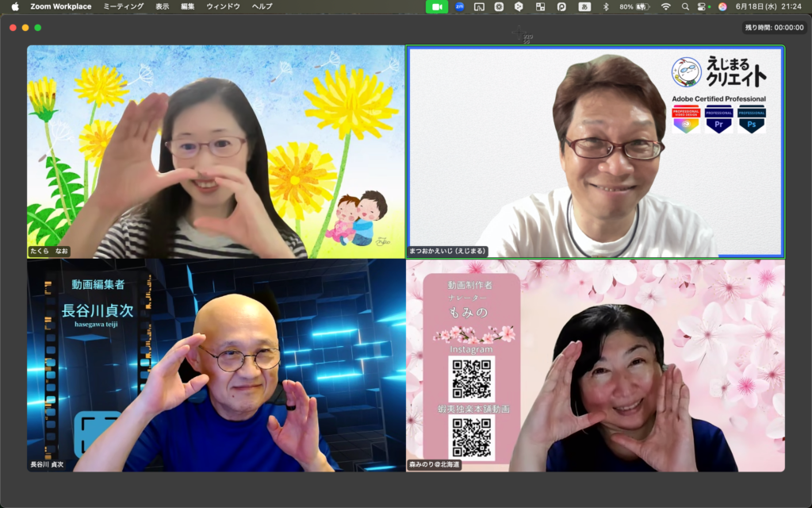Viewport: 812px width, 508px height.
Task: Select 長谷川 貞次's video tile
Action: point(216,365)
